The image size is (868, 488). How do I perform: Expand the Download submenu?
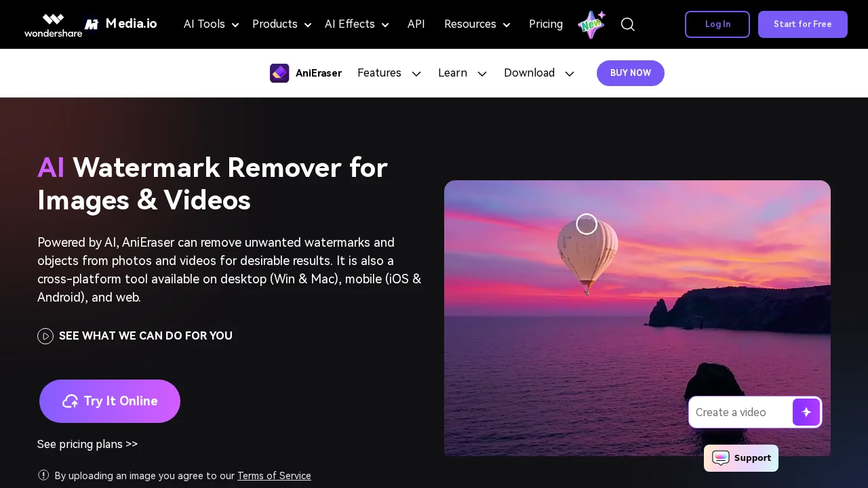tap(538, 73)
